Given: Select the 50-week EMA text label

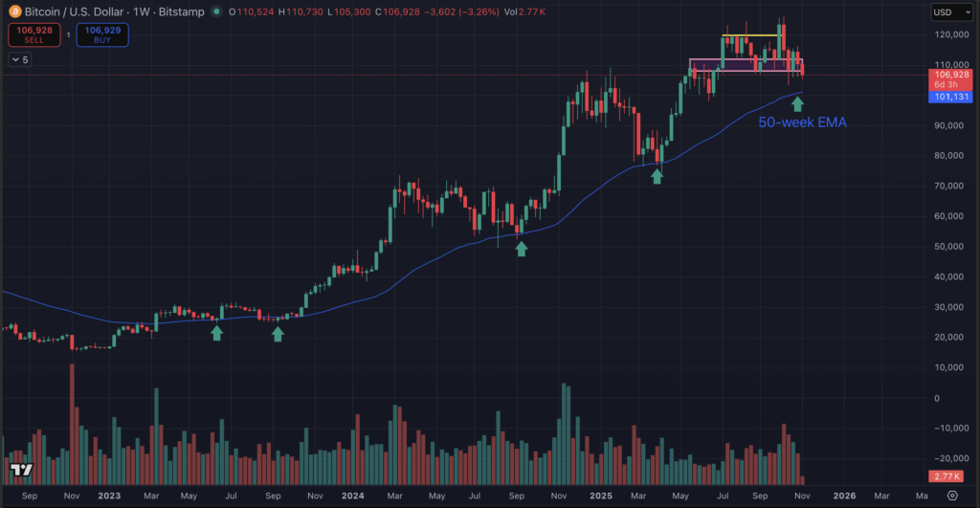Looking at the screenshot, I should click(802, 122).
